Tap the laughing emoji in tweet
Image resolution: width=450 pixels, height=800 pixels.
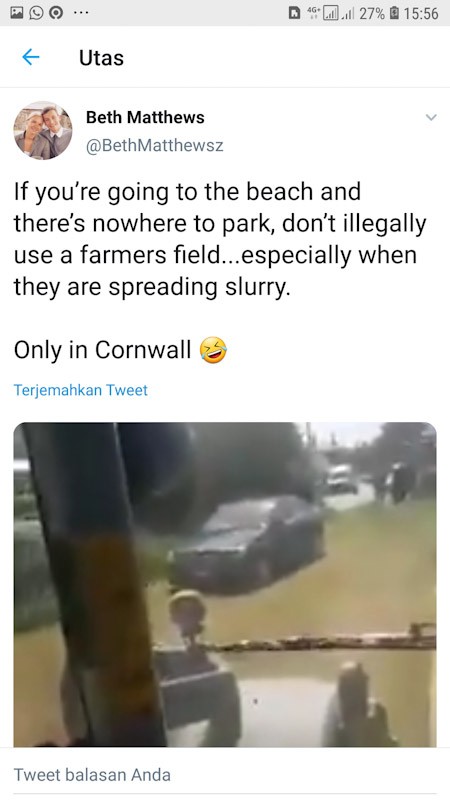tap(213, 350)
